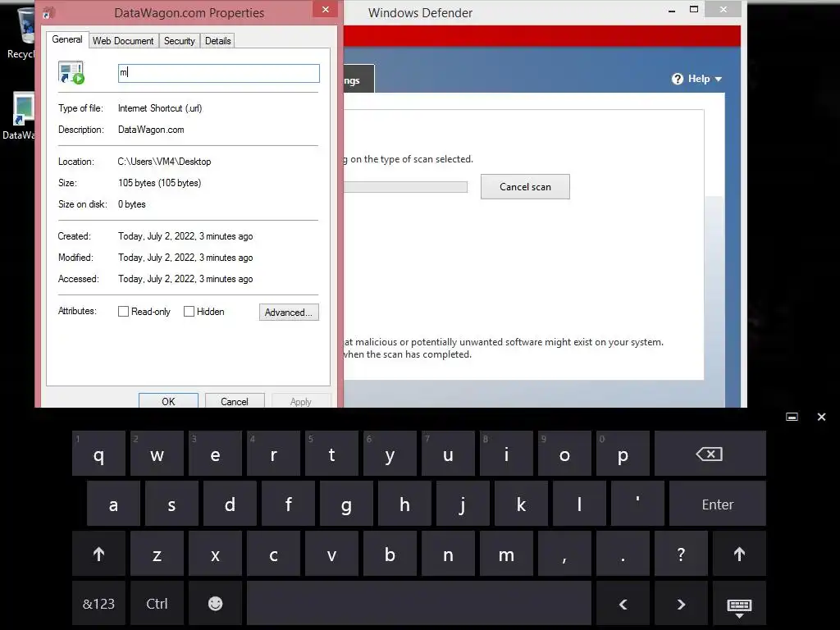Image resolution: width=840 pixels, height=630 pixels.
Task: Tap the right Shift arrow key
Action: (739, 554)
